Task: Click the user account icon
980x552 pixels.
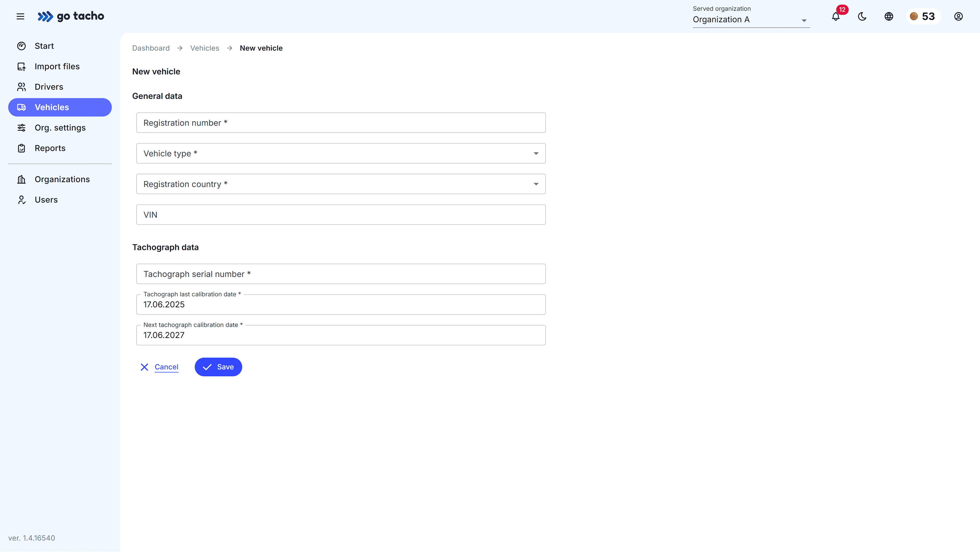Action: click(958, 16)
